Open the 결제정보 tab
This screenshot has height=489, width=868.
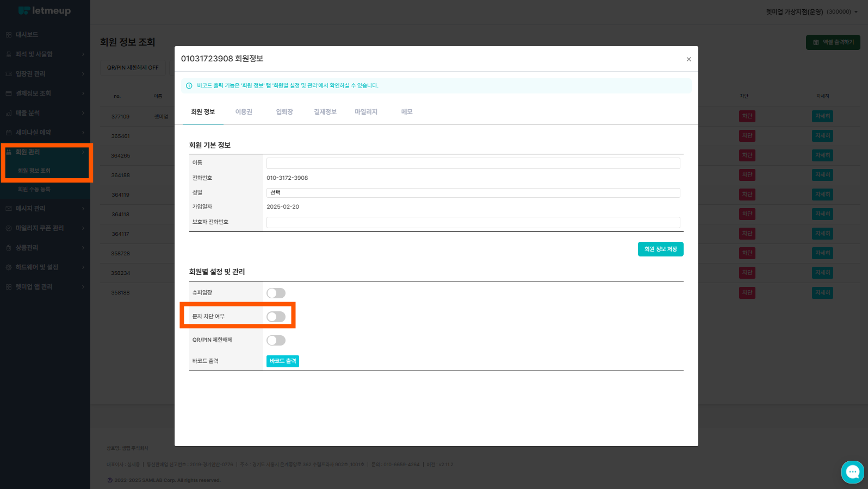click(x=325, y=112)
